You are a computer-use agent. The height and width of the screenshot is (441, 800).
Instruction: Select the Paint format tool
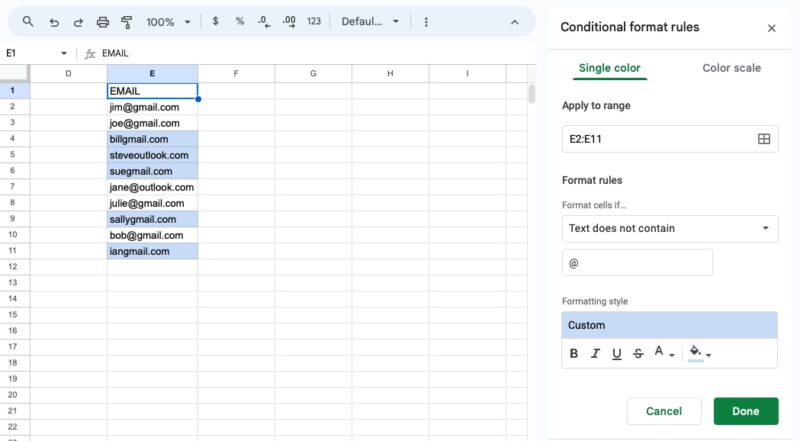[127, 22]
